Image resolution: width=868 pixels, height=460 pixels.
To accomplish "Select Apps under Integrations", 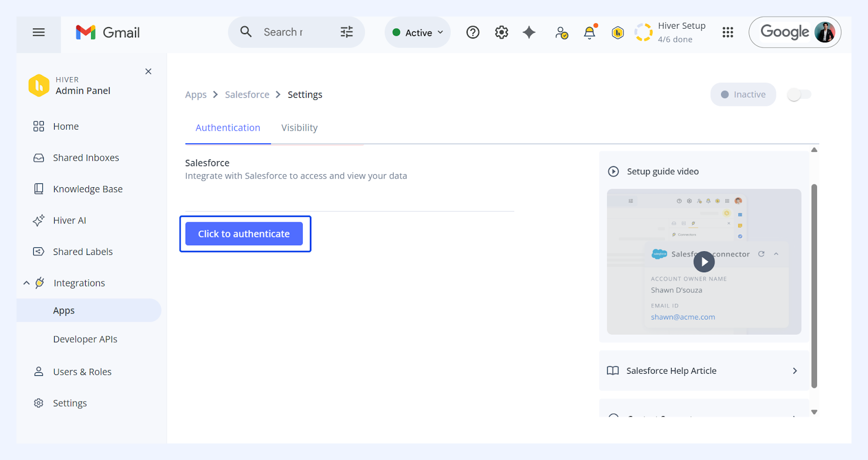I will pyautogui.click(x=89, y=311).
